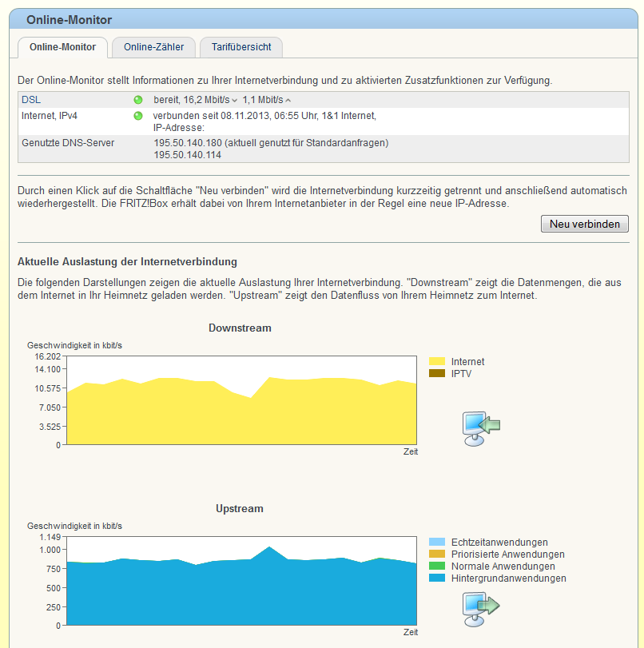Click the yellow Internet legend swatch
This screenshot has height=648, width=644.
click(437, 362)
